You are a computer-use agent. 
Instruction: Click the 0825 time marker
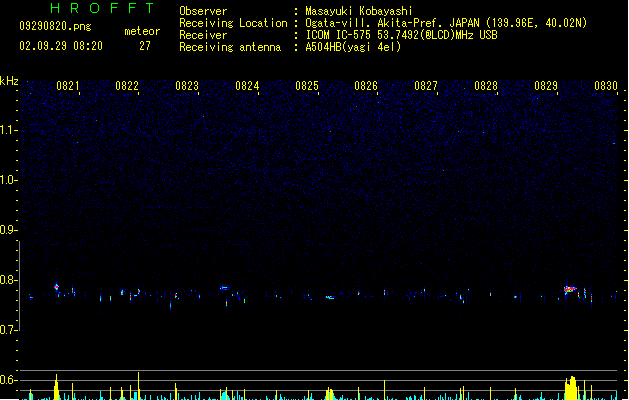307,86
